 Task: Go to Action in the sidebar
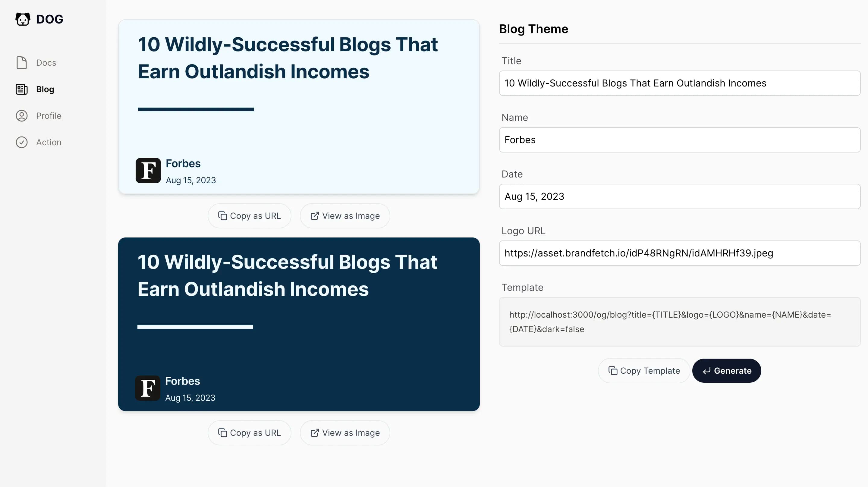tap(49, 142)
